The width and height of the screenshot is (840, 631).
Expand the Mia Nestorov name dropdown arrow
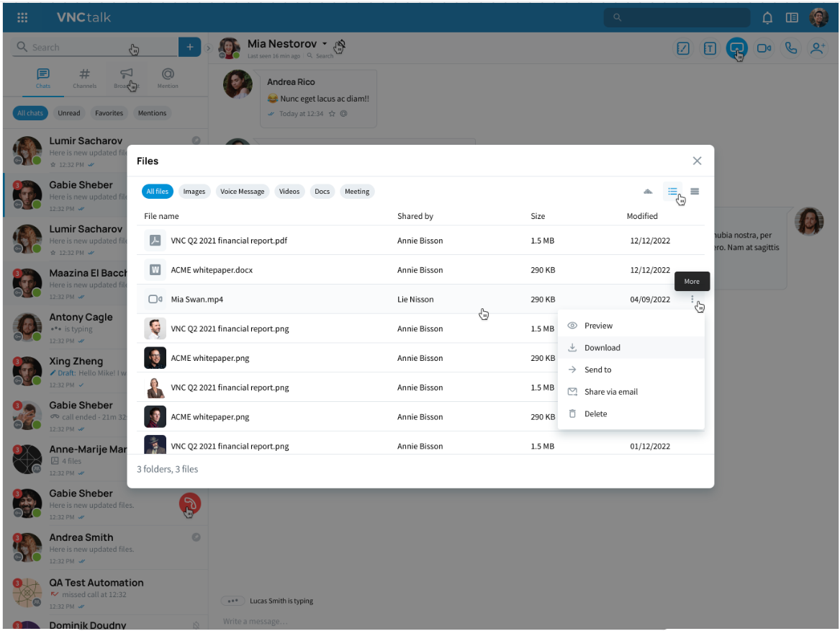(325, 44)
